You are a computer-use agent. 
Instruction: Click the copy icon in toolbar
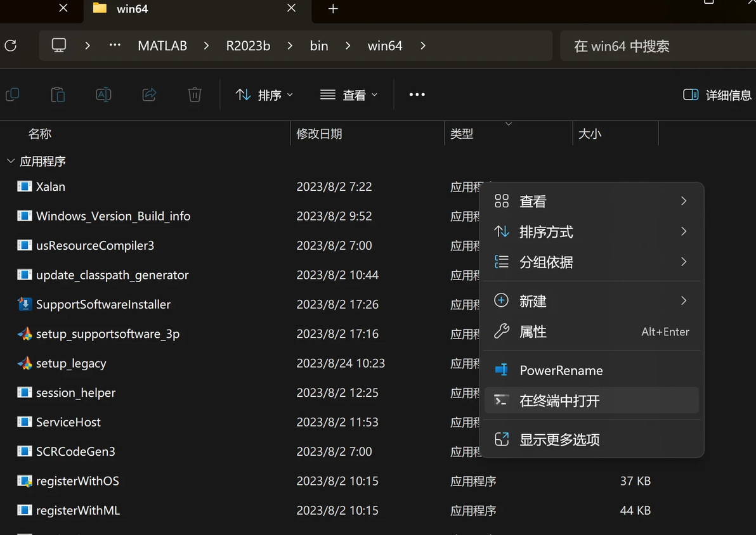12,94
